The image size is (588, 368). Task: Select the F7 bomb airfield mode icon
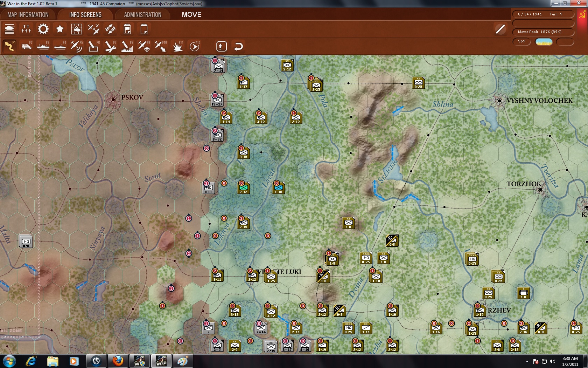coord(110,46)
